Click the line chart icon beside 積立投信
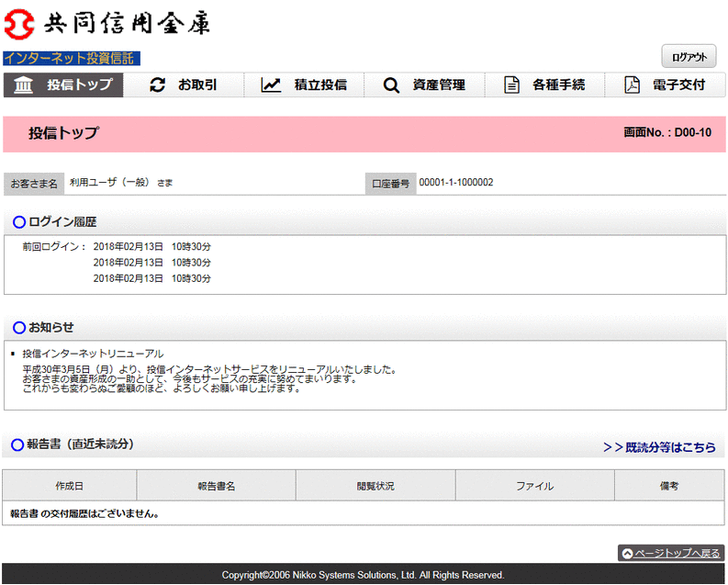The width and height of the screenshot is (728, 585). [x=271, y=85]
